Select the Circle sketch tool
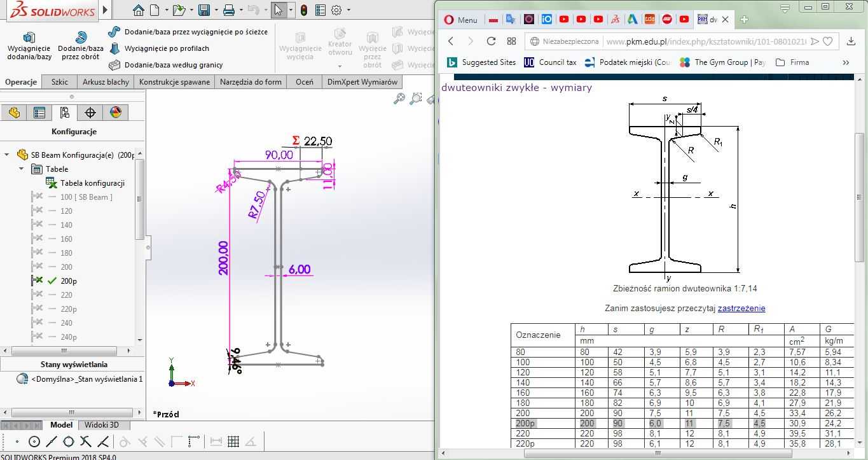 34,442
